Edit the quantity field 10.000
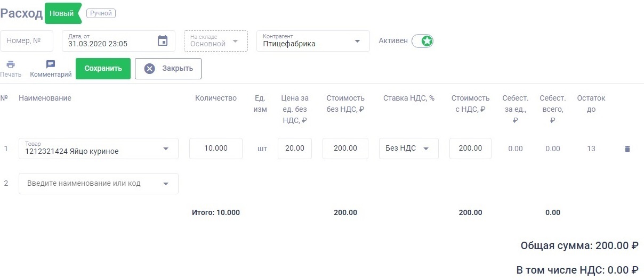Image resolution: width=644 pixels, height=280 pixels. [216, 149]
